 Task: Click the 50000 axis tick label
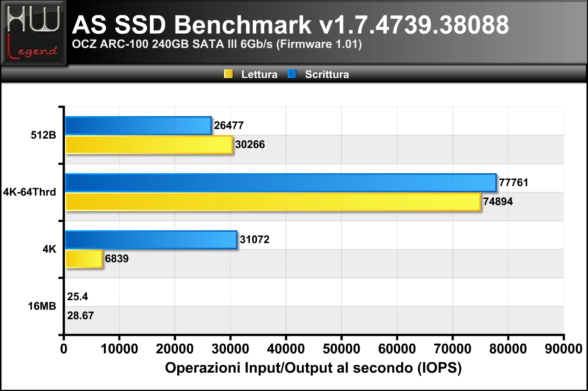pos(341,349)
